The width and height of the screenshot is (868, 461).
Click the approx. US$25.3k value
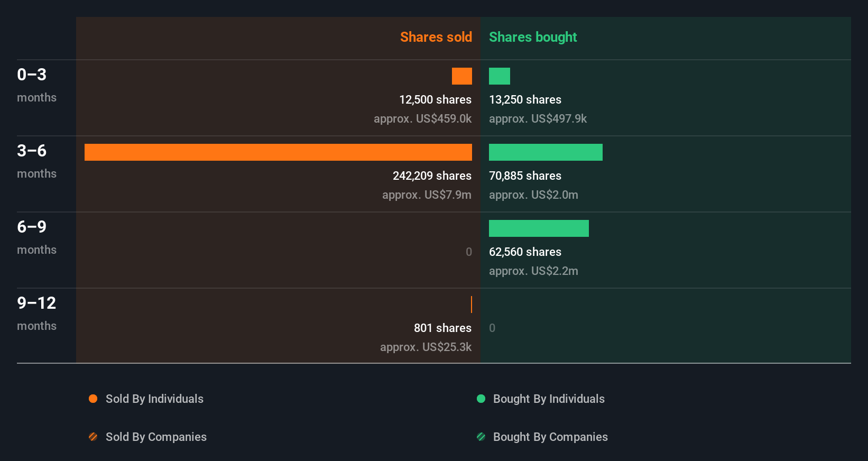[x=426, y=347]
